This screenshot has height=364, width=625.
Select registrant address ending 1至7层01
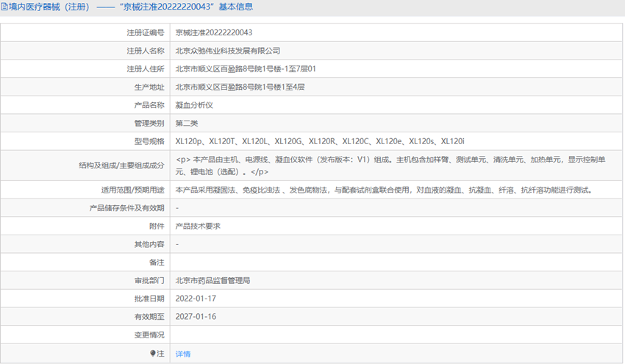246,69
